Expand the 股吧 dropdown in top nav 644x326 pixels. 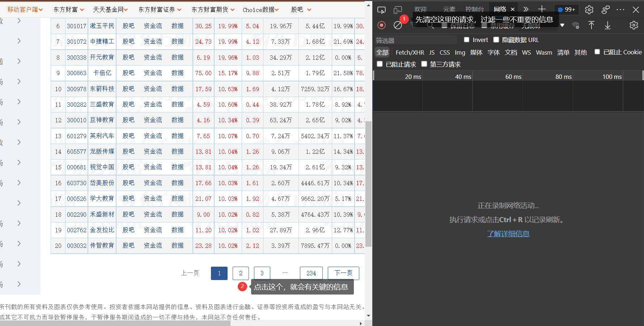coord(301,10)
